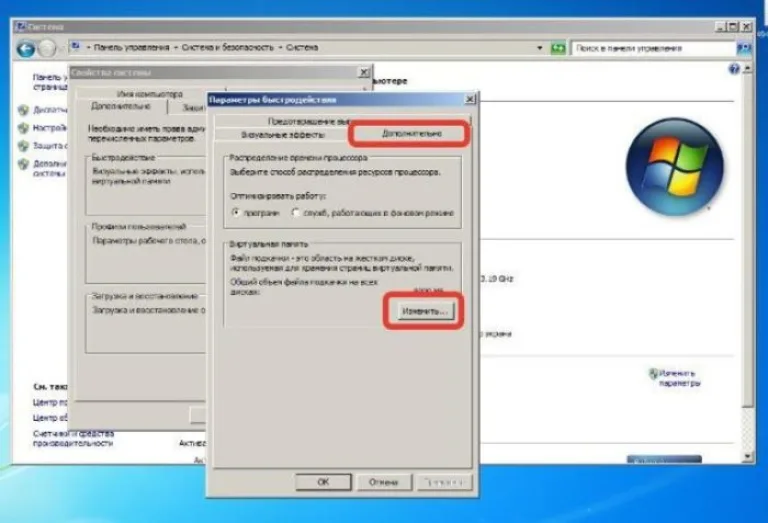768x523 pixels.
Task: Open the Настройка удаленного доступа link
Action: point(50,128)
